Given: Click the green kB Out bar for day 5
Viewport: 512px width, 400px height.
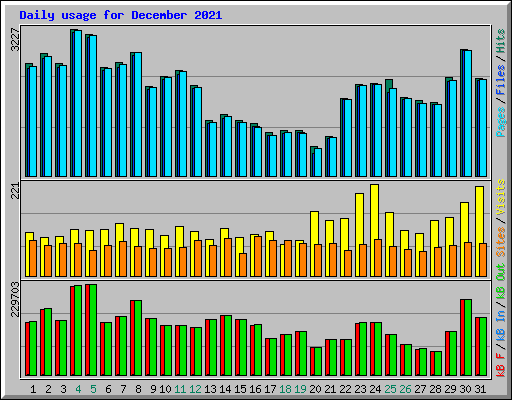Looking at the screenshot, I should click(93, 330).
